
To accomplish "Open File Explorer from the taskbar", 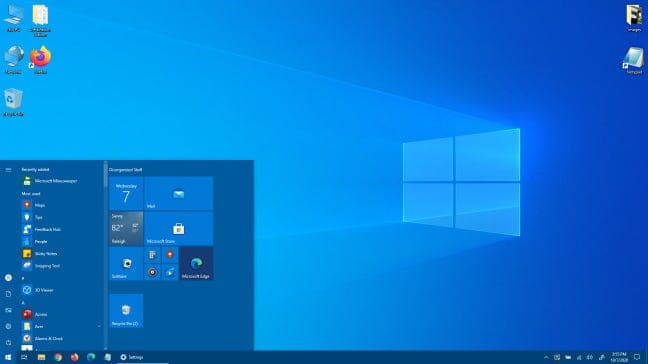I will point(41,357).
